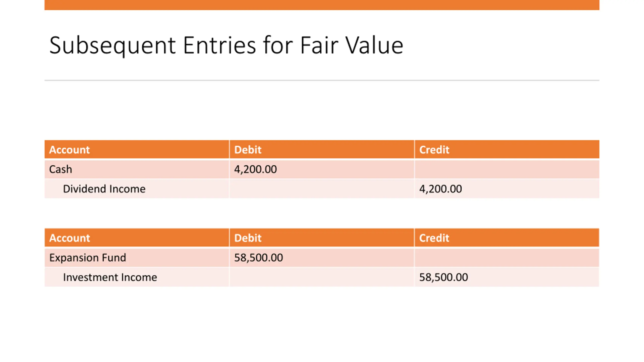Click the slide title Subsequent Entries for Fair Value

pos(226,46)
